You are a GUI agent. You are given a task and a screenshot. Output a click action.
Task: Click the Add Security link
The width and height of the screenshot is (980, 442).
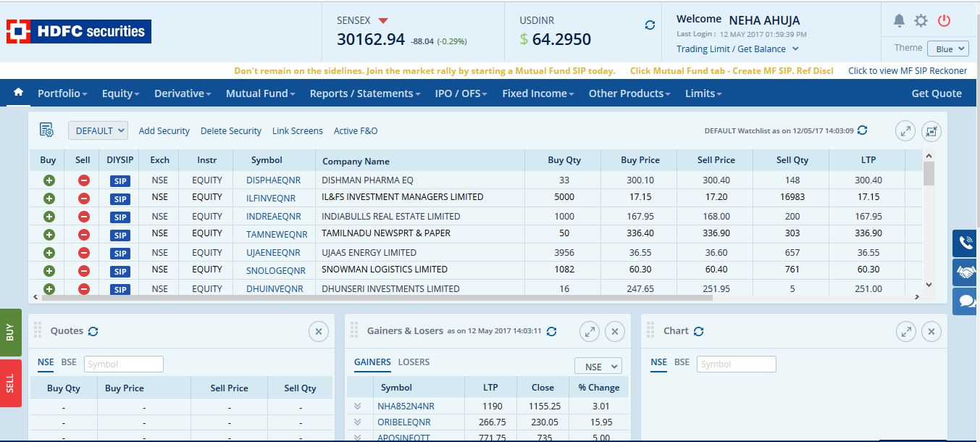point(164,131)
